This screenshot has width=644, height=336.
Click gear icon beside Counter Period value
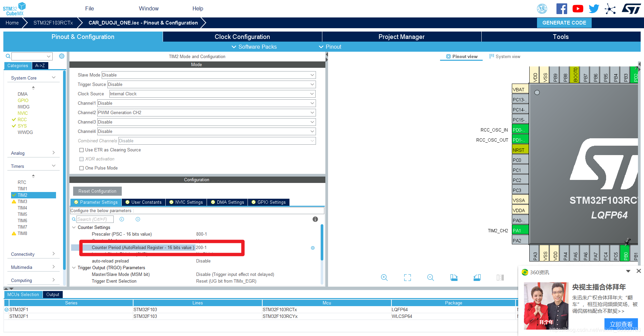pos(313,248)
